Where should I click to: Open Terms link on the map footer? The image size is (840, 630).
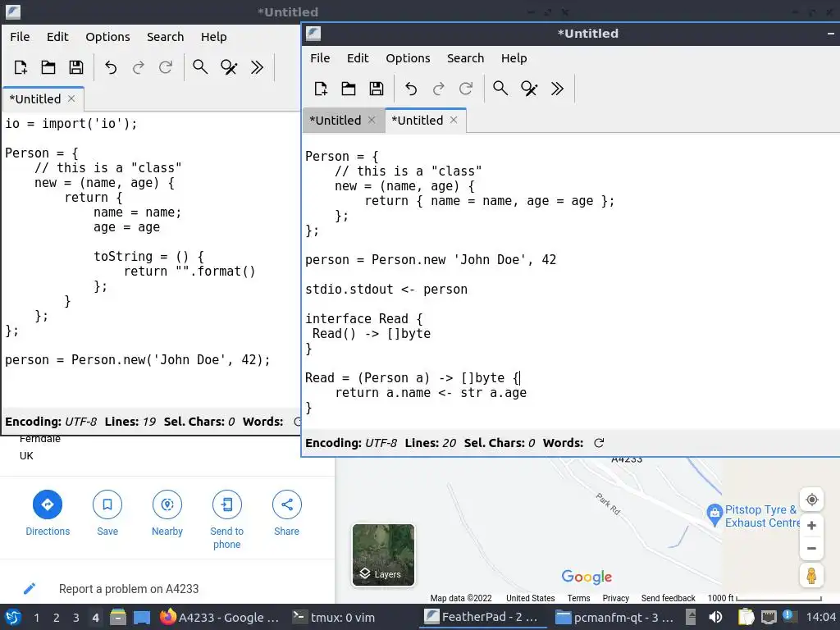pos(578,598)
